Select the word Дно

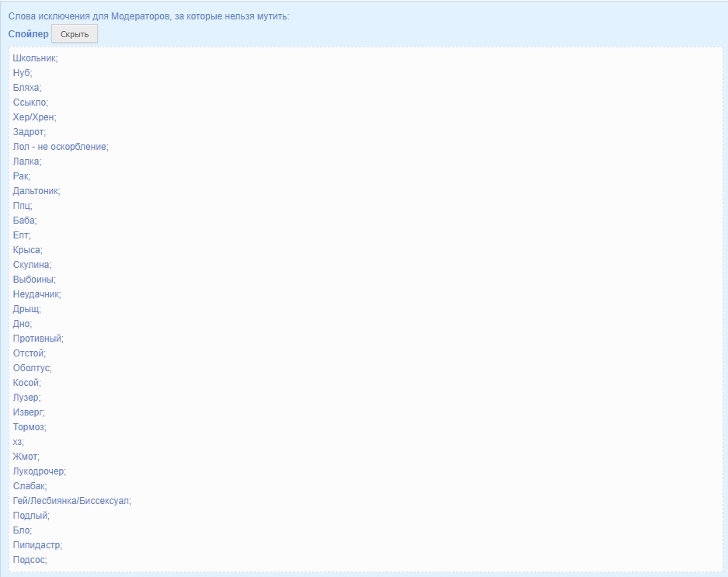[23, 324]
